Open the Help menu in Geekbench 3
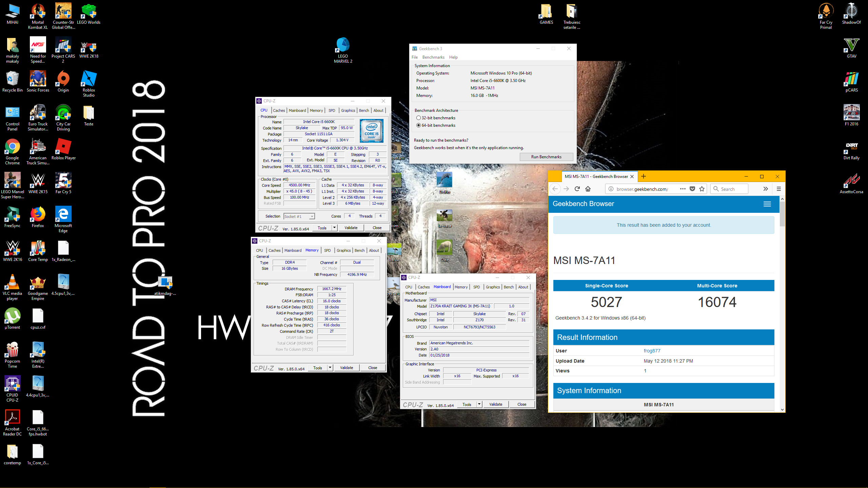Viewport: 868px width, 488px height. coord(453,57)
